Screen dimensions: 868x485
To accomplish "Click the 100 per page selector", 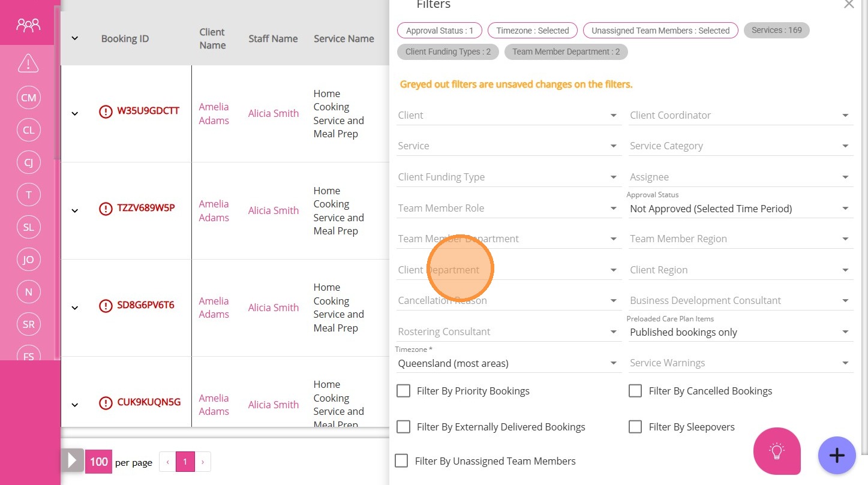I will (99, 462).
